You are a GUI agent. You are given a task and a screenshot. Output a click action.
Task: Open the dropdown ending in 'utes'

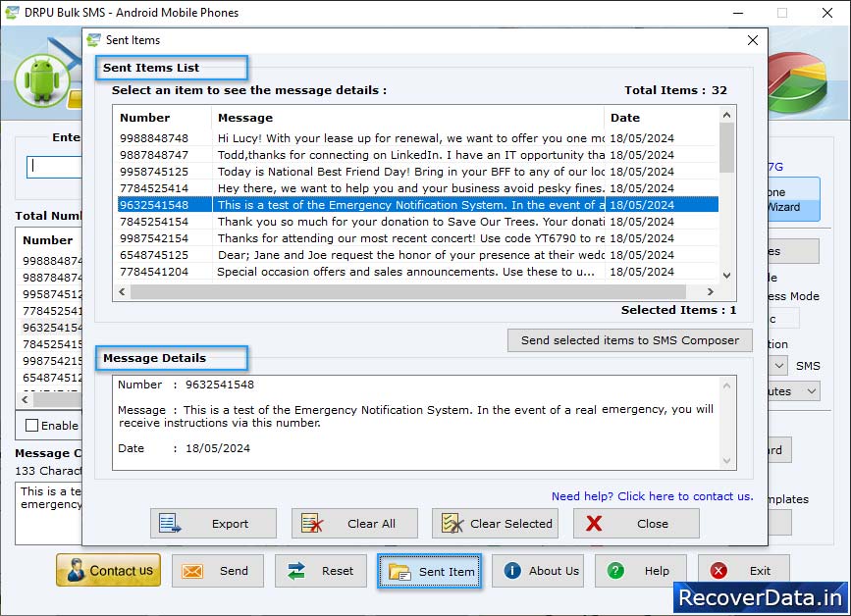793,391
